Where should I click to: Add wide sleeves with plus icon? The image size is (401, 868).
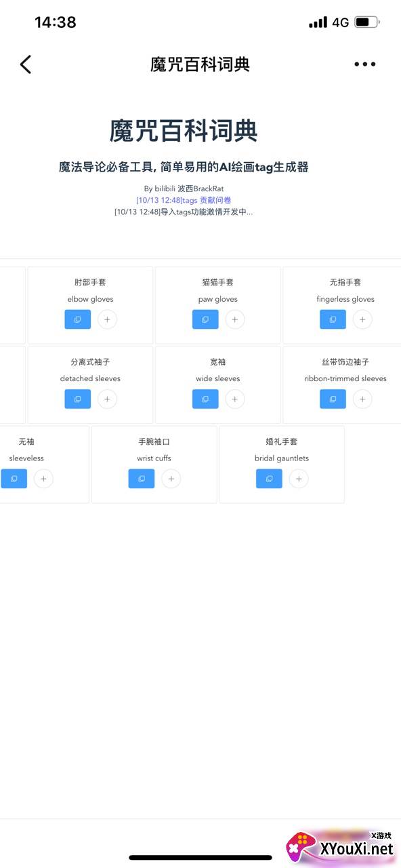235,399
